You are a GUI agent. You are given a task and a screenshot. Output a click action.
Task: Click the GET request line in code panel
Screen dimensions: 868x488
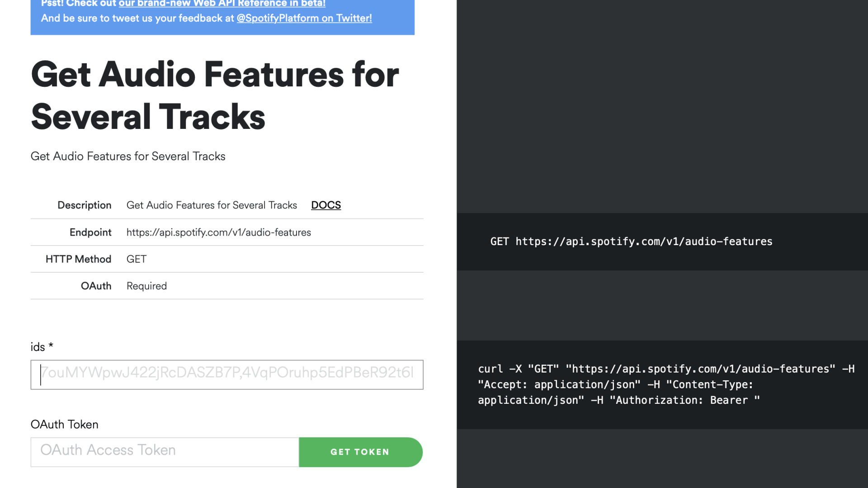tap(631, 242)
